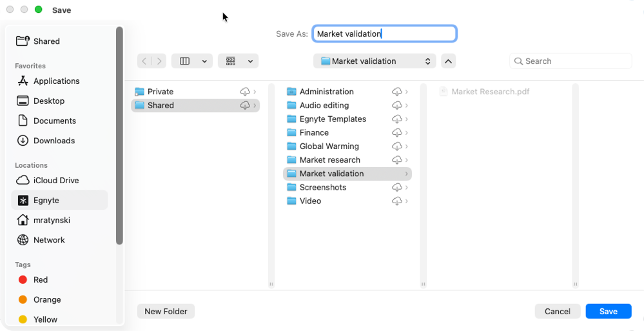Click the grouping icon button

coord(231,61)
